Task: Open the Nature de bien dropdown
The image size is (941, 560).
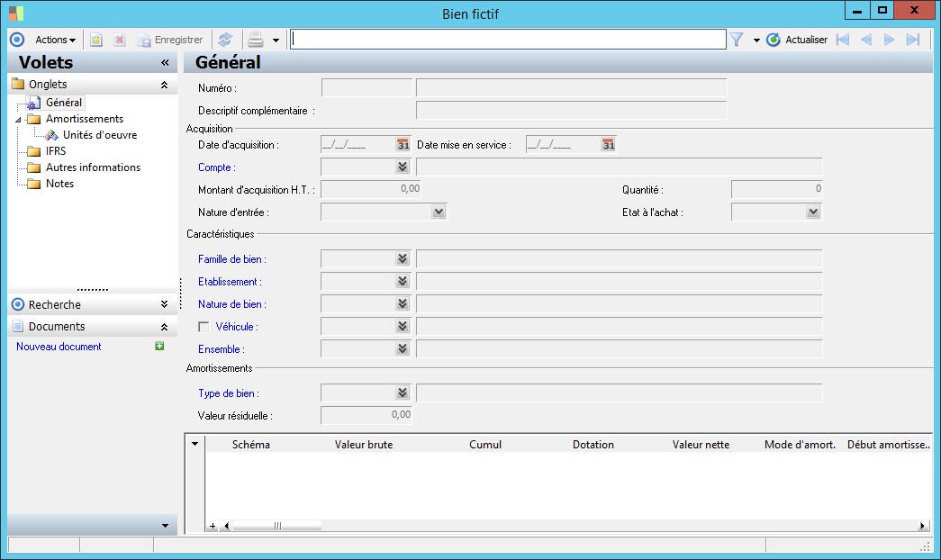Action: [x=403, y=303]
